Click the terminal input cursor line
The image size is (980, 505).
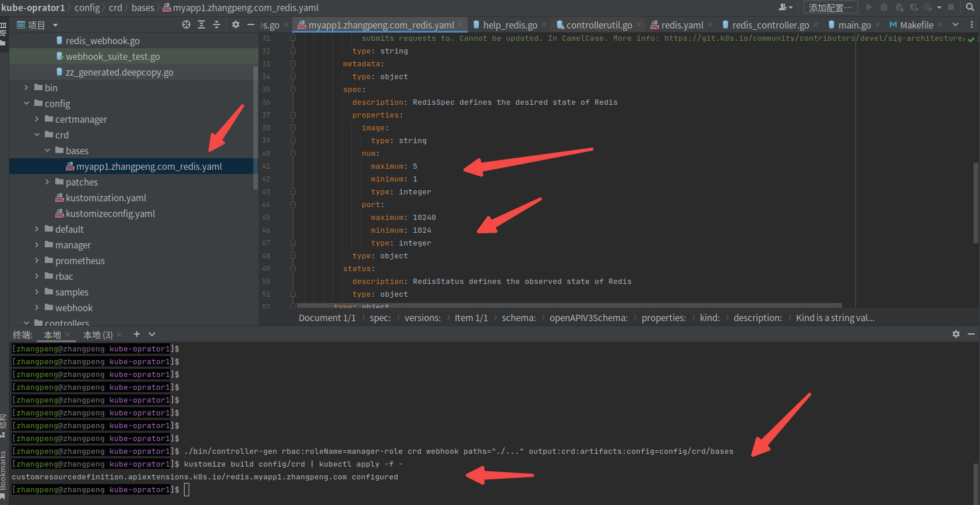pyautogui.click(x=186, y=489)
